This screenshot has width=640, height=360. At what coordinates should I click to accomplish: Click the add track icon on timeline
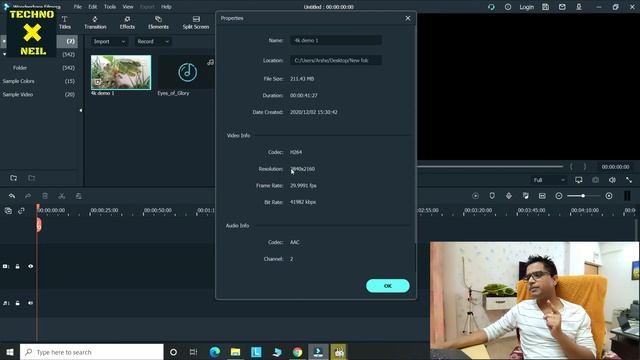tap(8, 211)
